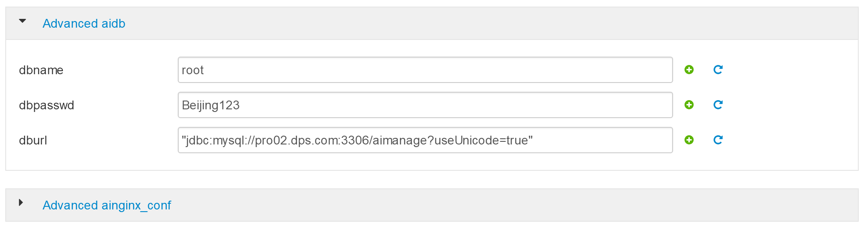Place cursor in the root username text
The width and height of the screenshot is (868, 227).
point(193,70)
